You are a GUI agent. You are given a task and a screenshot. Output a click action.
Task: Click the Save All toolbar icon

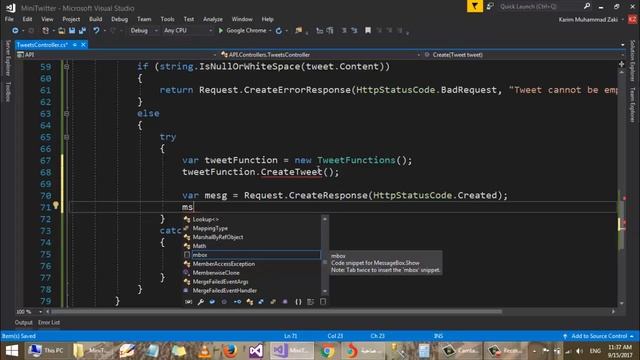[82, 31]
